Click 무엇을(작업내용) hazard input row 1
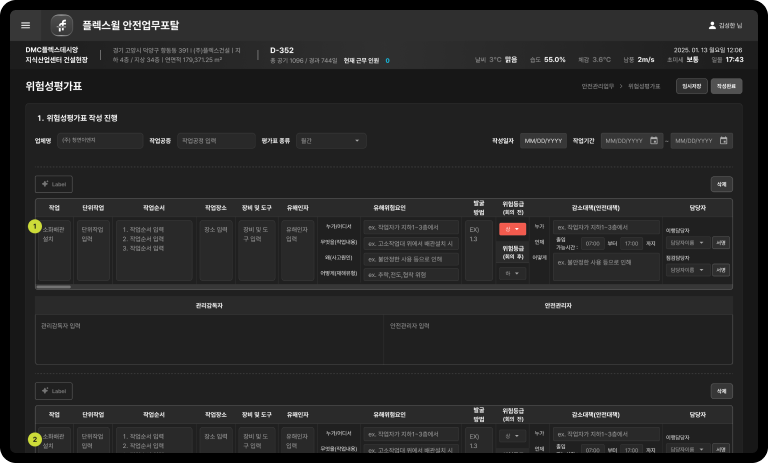This screenshot has width=768, height=463. click(411, 244)
